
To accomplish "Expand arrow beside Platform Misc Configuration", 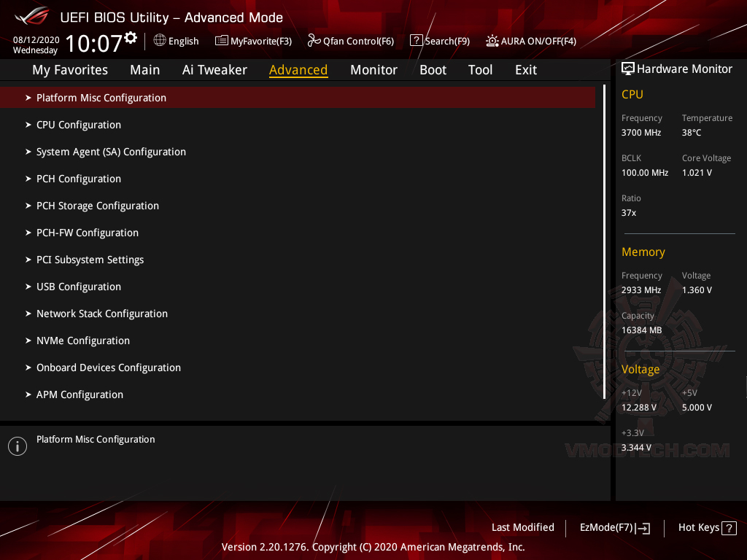I will (x=28, y=98).
